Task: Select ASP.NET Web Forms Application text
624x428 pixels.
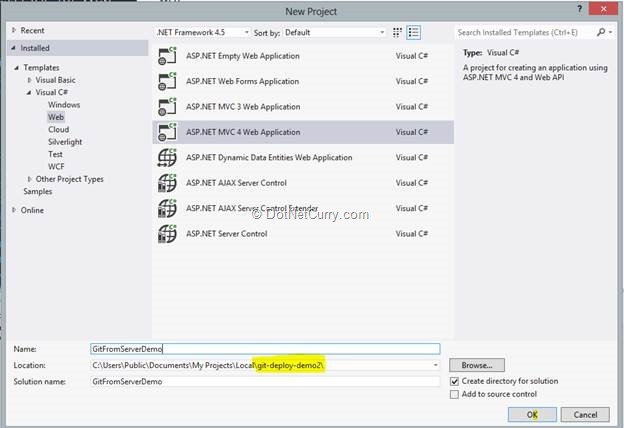Action: pos(242,82)
